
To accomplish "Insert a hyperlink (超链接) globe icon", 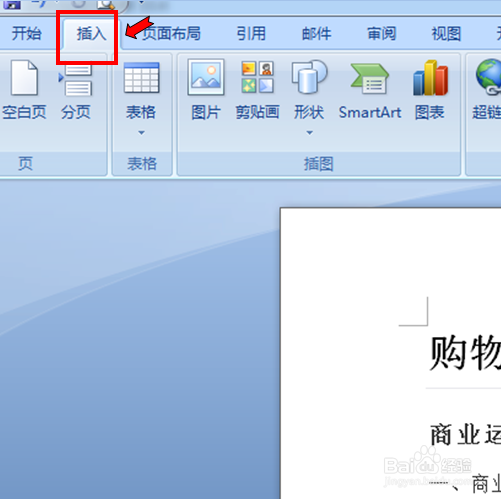I will point(488,77).
